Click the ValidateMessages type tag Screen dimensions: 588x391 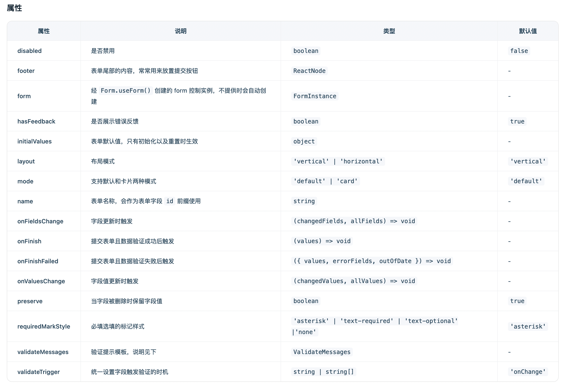point(322,352)
